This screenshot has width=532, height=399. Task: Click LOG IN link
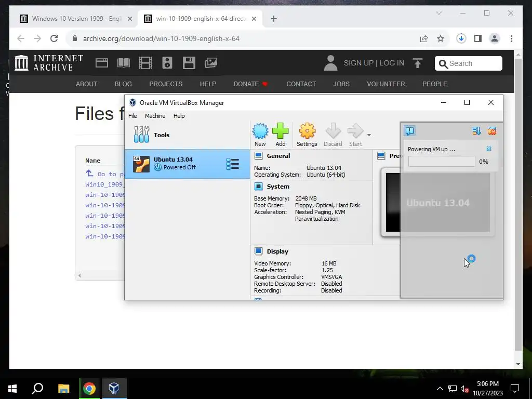point(392,63)
